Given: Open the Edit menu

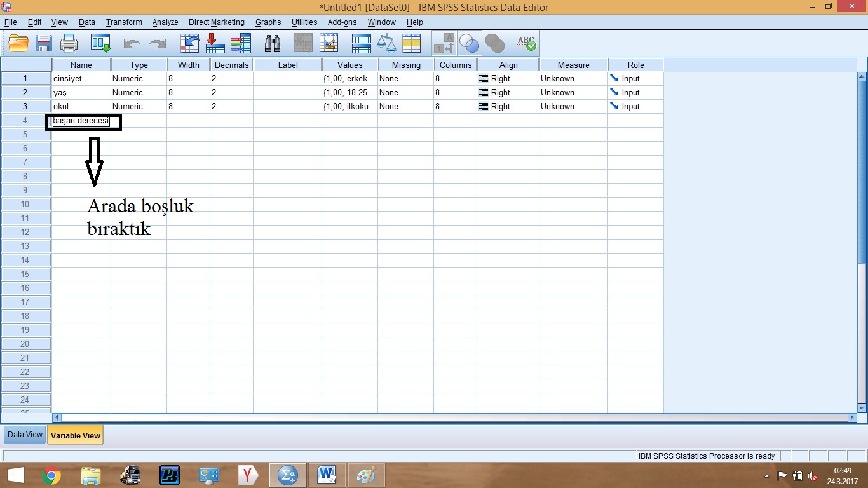Looking at the screenshot, I should [34, 22].
